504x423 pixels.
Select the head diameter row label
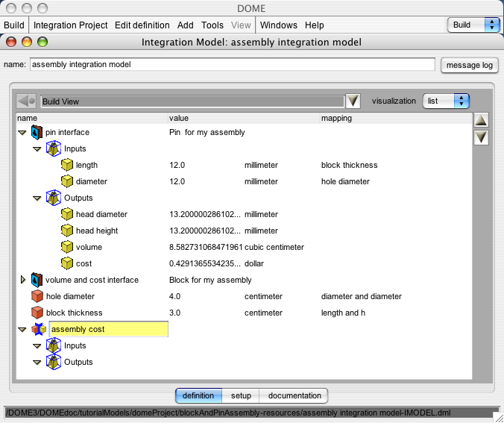pyautogui.click(x=101, y=214)
